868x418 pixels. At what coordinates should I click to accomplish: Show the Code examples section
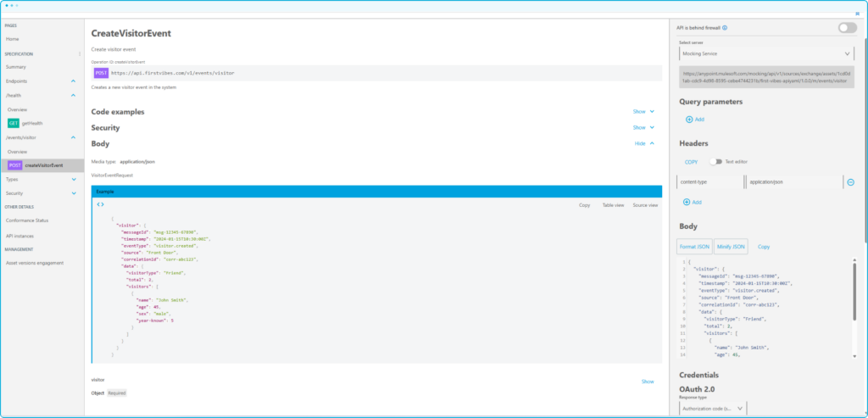pyautogui.click(x=643, y=111)
